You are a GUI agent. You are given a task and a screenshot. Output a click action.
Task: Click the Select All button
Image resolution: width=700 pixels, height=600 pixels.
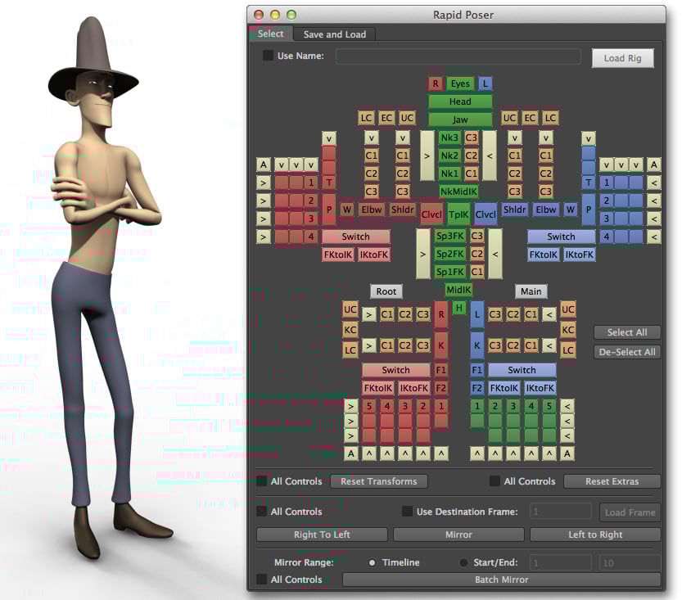(627, 332)
